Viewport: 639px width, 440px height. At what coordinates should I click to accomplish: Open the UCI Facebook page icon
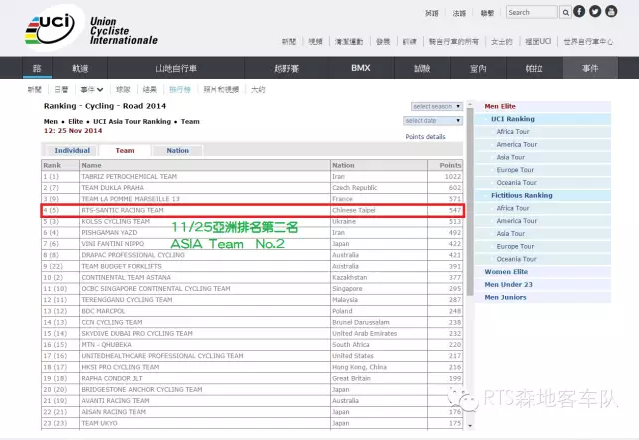pyautogui.click(x=579, y=11)
